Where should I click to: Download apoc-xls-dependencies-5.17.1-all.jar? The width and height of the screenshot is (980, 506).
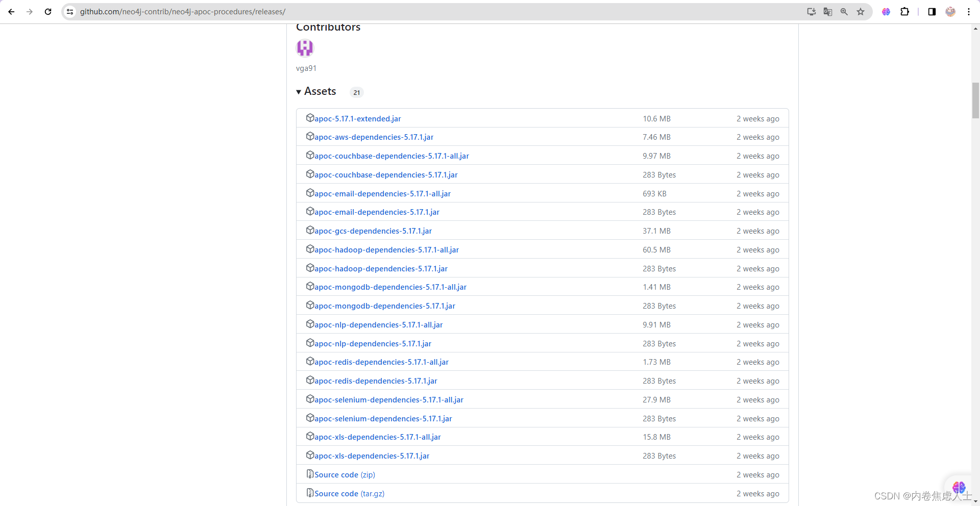coord(378,437)
